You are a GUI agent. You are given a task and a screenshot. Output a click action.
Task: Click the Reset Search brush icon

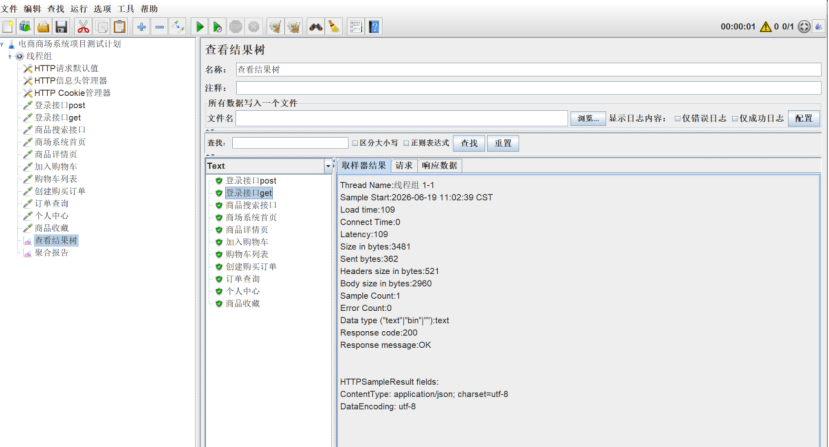point(334,26)
